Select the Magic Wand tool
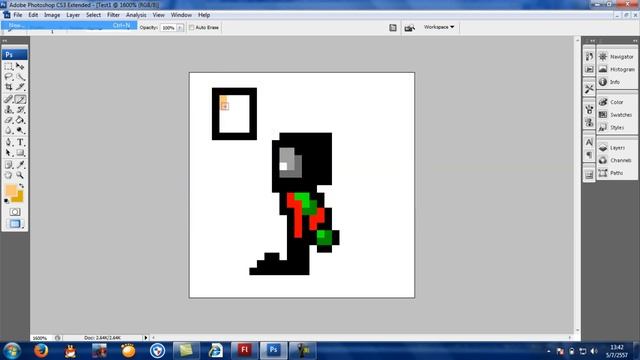The width and height of the screenshot is (640, 360). pos(20,77)
